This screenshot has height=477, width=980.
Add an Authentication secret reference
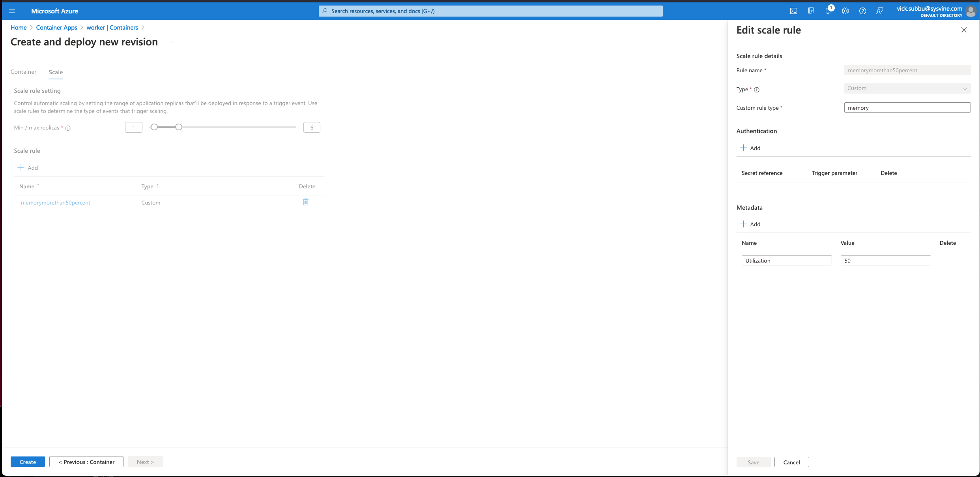coord(750,148)
